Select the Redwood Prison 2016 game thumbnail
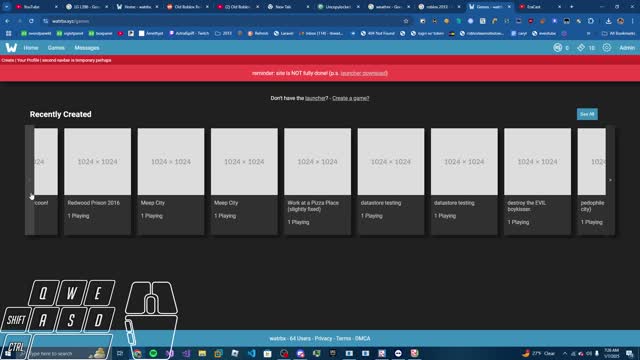The height and width of the screenshot is (360, 640). pos(98,162)
